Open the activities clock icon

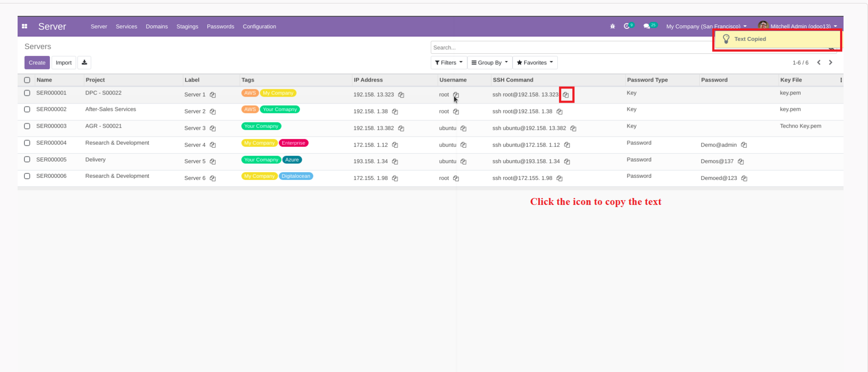point(627,26)
